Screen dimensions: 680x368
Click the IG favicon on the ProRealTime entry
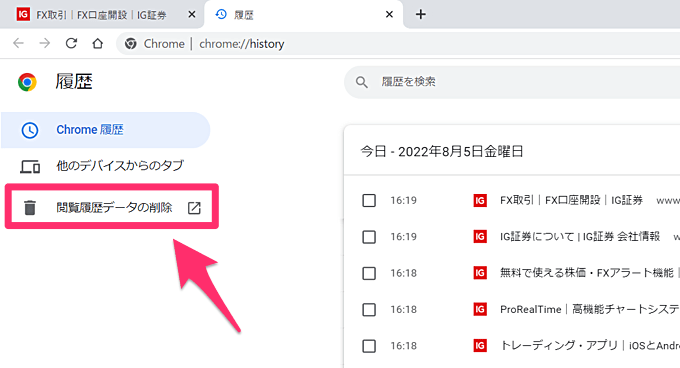pos(480,309)
